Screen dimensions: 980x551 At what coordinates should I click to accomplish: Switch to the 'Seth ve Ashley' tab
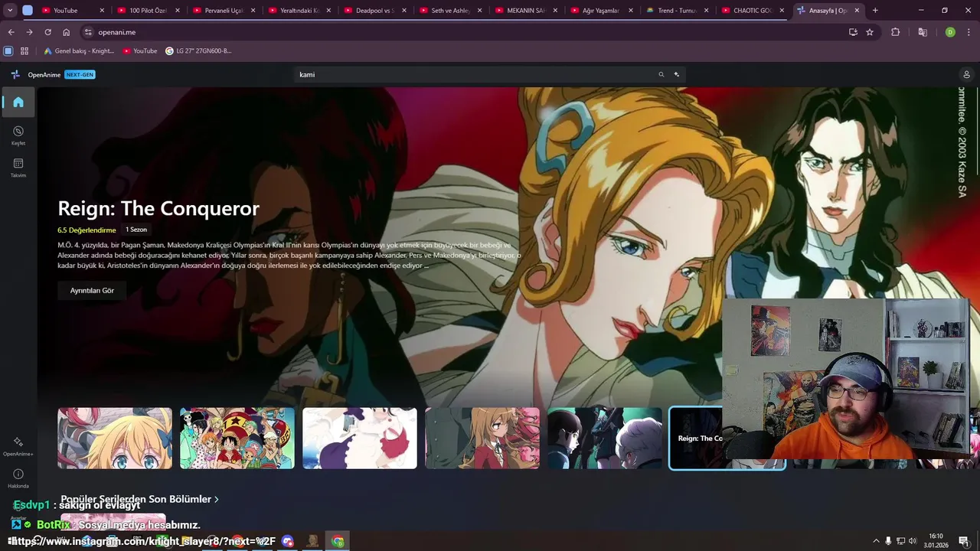450,11
